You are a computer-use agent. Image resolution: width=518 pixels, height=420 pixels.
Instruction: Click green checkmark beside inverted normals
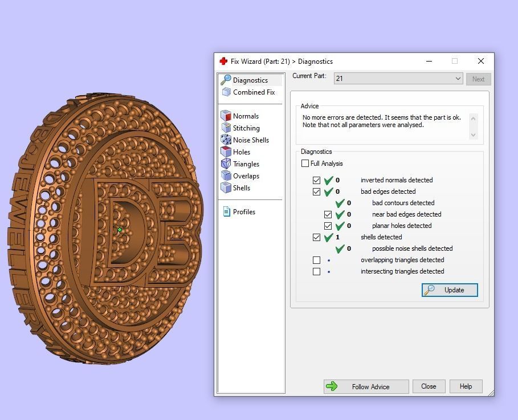[x=328, y=181]
